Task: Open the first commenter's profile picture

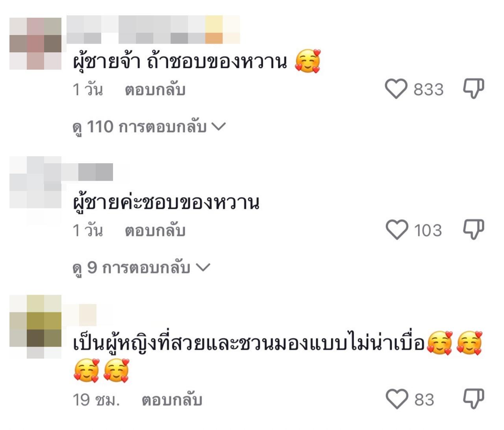Action: coord(35,43)
